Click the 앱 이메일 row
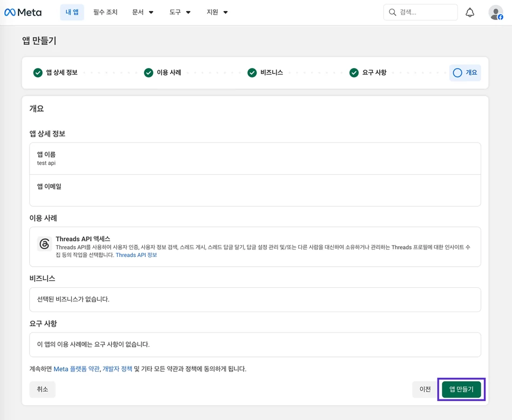The width and height of the screenshot is (512, 420). pyautogui.click(x=255, y=190)
